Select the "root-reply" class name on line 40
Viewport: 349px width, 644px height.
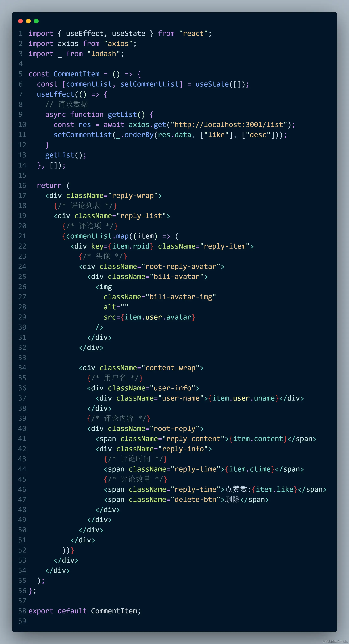pyautogui.click(x=174, y=429)
